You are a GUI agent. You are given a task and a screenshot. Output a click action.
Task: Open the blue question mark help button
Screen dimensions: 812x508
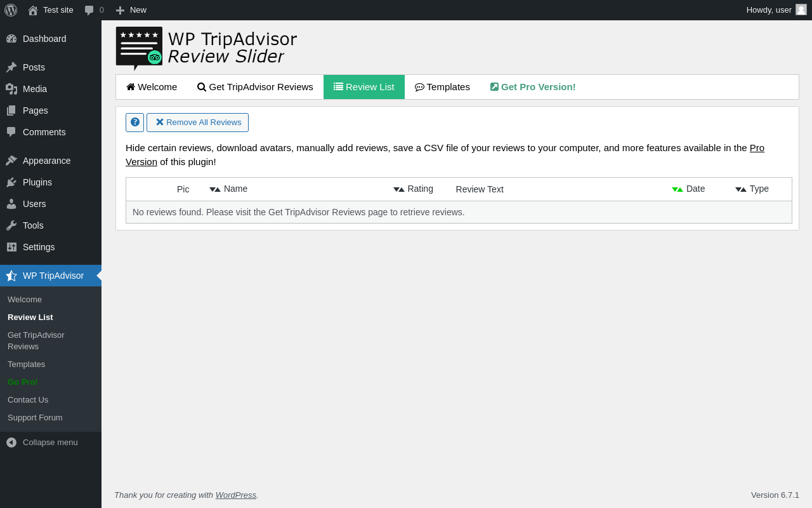(134, 122)
